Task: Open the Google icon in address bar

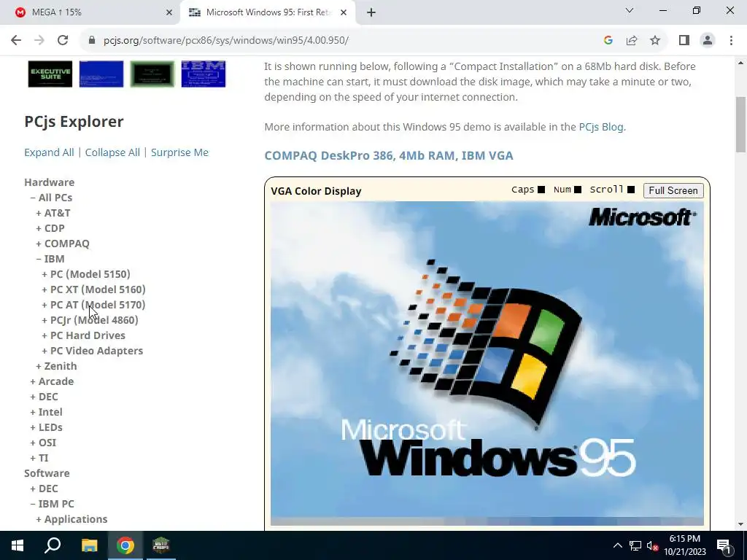Action: 608,41
